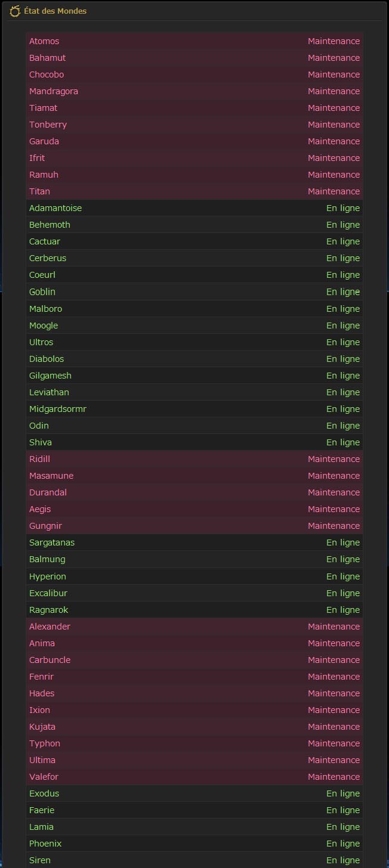Click the Gilgamesh world name
Viewport: 389px width, 868px height.
(x=50, y=376)
